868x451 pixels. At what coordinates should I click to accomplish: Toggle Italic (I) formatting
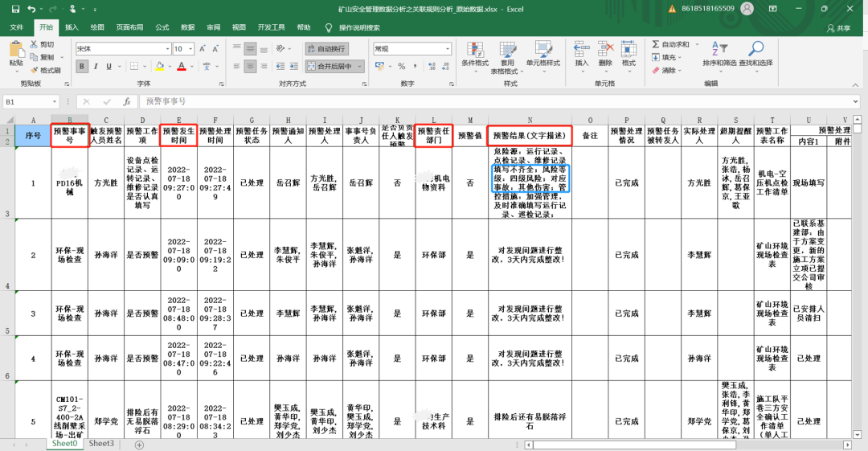95,67
